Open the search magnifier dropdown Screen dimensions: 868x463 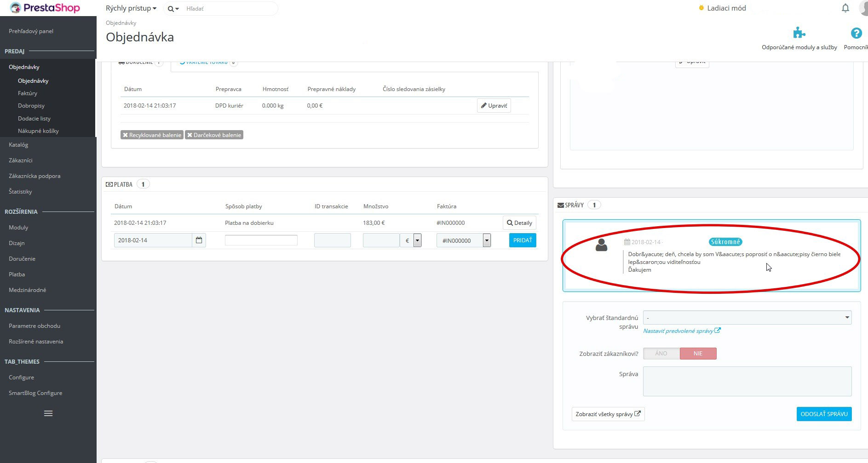(173, 9)
